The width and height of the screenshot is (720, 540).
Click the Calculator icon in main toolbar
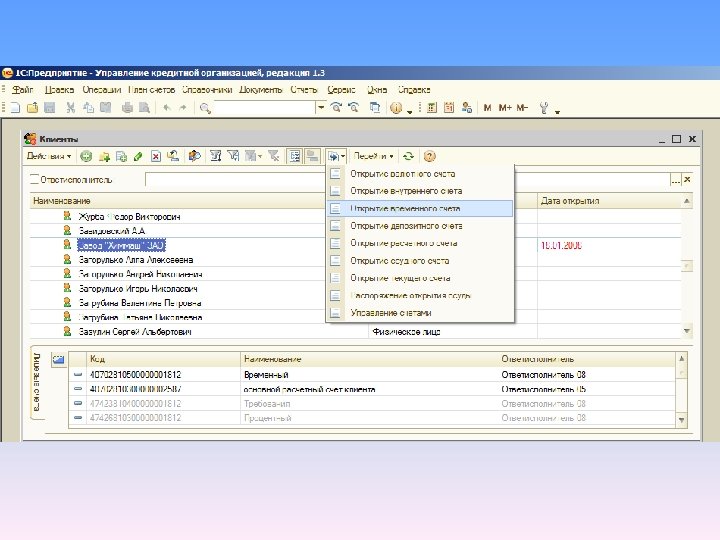[432, 107]
